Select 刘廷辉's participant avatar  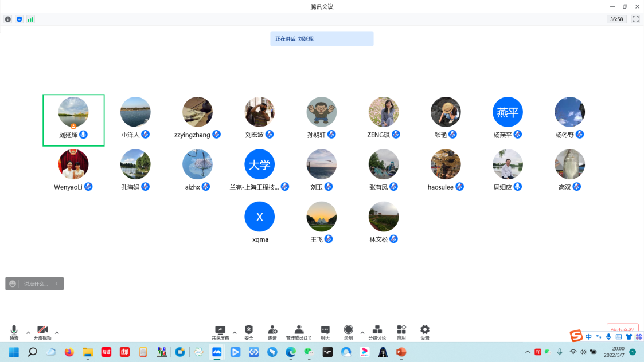(x=73, y=112)
